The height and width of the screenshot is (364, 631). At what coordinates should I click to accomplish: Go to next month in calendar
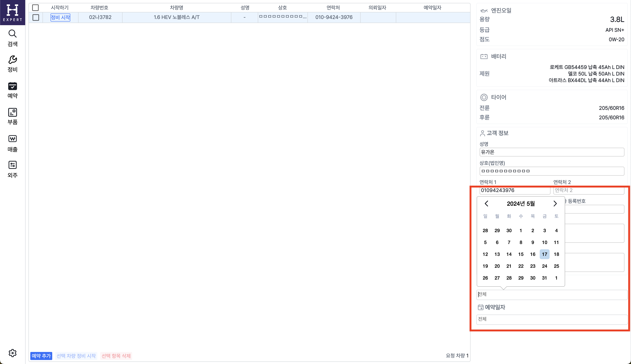(x=555, y=204)
